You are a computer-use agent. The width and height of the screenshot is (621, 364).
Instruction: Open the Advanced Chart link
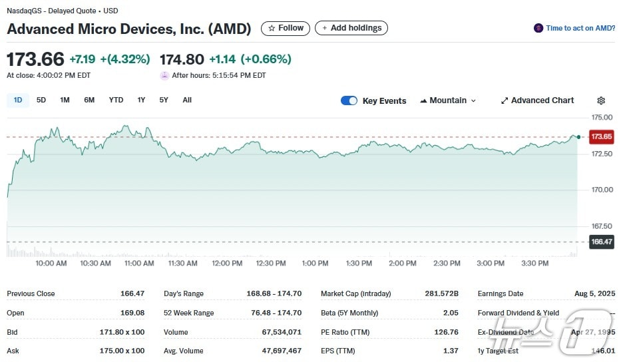pyautogui.click(x=537, y=100)
